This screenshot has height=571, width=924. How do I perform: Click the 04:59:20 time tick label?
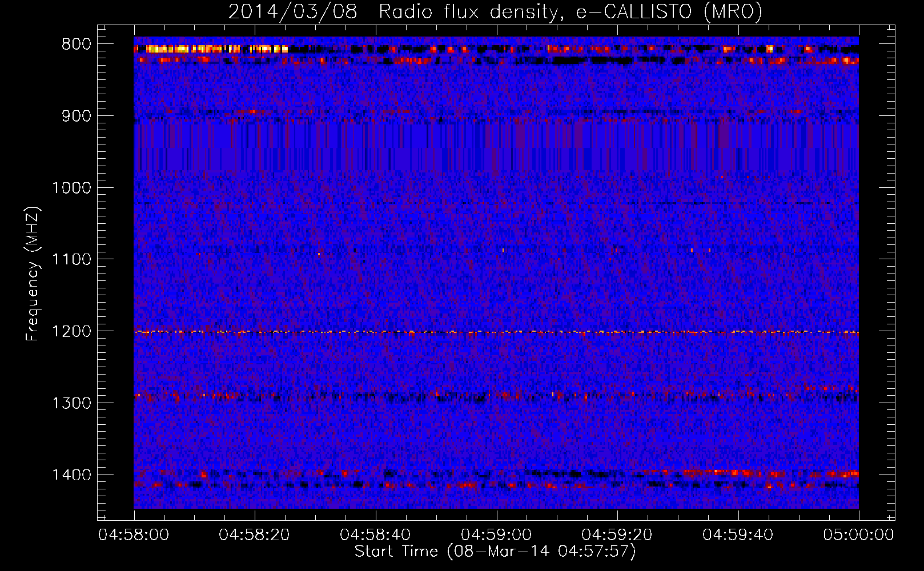click(617, 535)
